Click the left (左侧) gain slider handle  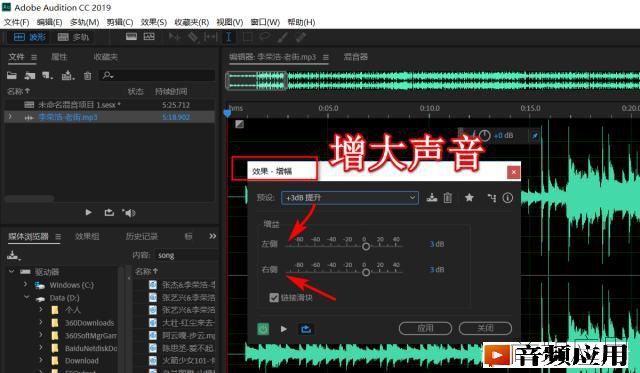point(366,246)
